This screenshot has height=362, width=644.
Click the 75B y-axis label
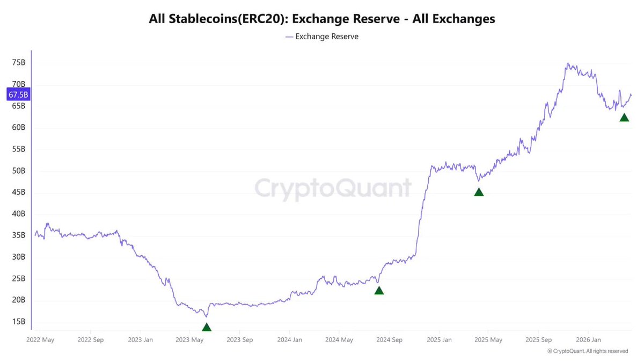pyautogui.click(x=18, y=63)
